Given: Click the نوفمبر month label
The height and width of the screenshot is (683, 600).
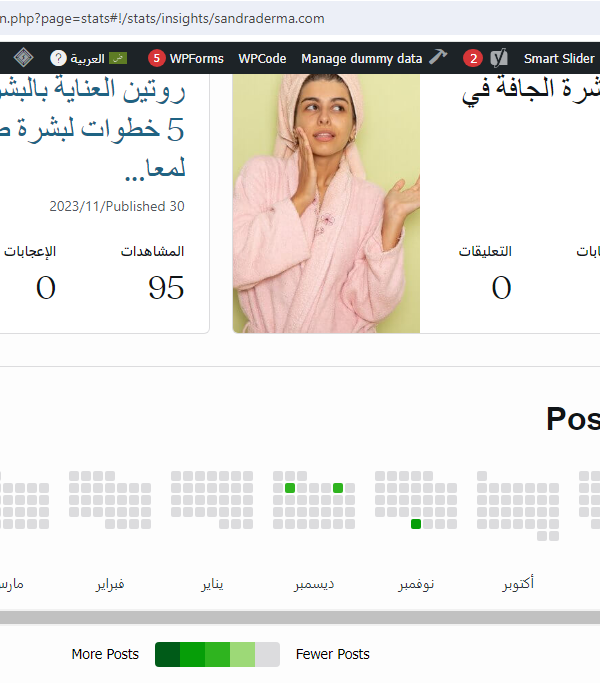Looking at the screenshot, I should (x=416, y=584).
